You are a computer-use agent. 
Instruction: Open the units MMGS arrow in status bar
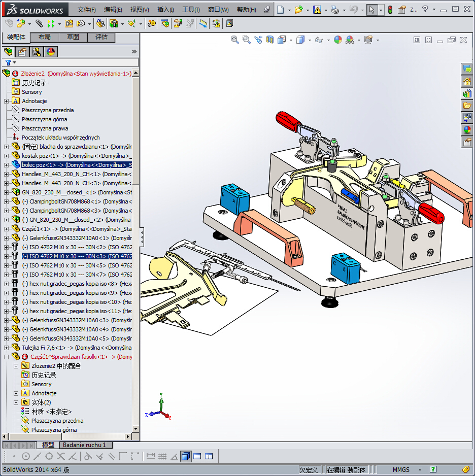[420, 469]
